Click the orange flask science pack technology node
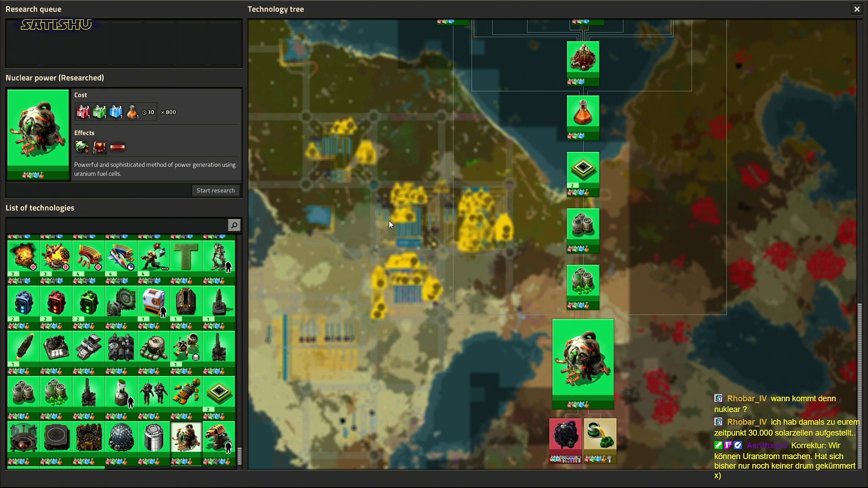The height and width of the screenshot is (488, 868). coord(583,113)
